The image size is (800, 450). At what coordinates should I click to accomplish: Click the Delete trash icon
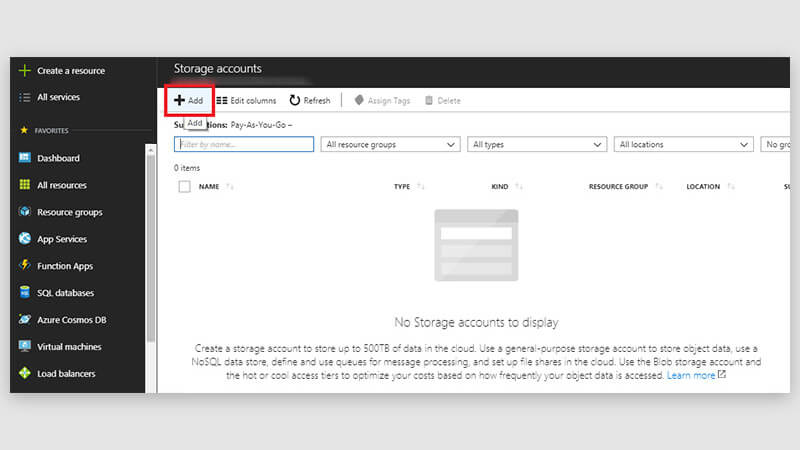[429, 101]
